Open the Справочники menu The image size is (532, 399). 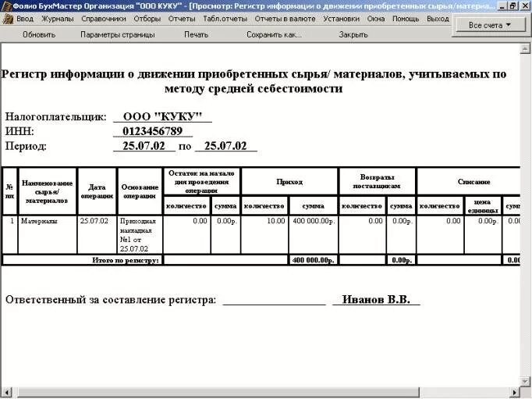104,19
